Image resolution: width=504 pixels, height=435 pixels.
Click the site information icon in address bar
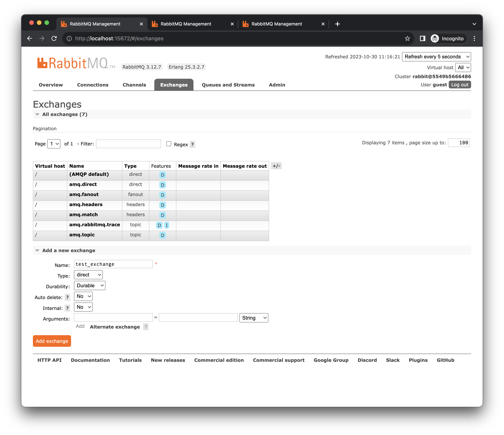pyautogui.click(x=69, y=38)
